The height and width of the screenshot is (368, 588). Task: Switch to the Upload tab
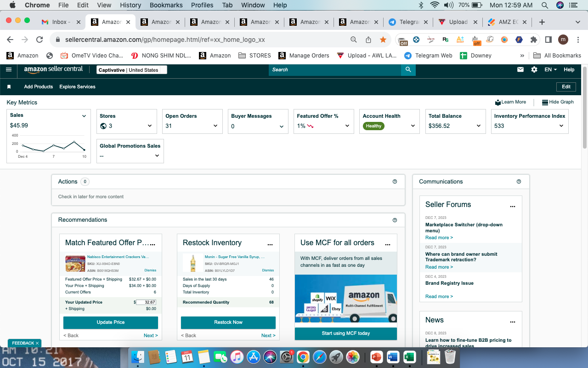pos(457,22)
